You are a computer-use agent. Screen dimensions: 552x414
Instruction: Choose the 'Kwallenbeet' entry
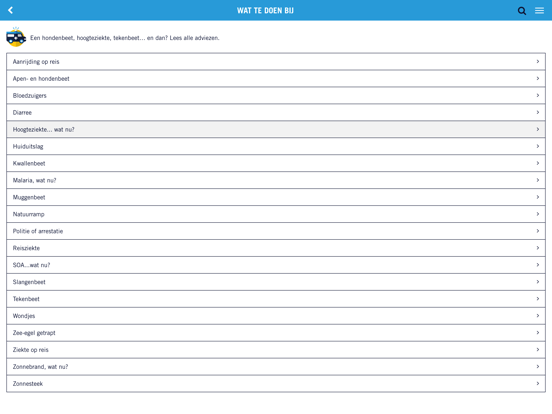click(276, 163)
